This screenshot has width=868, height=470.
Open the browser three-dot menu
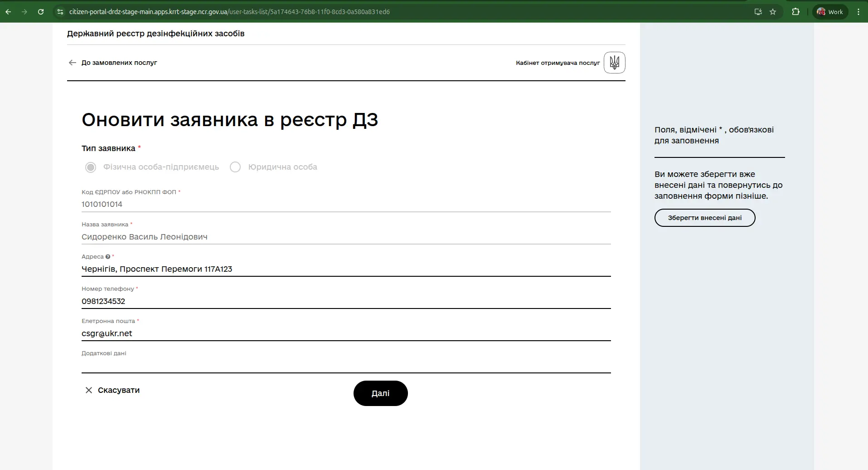tap(858, 12)
